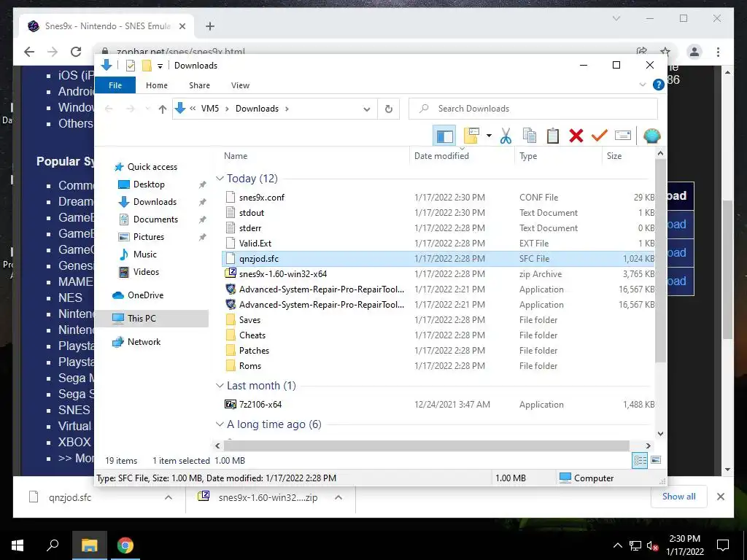Open snes9x zip download chevron in Chrome
This screenshot has width=747, height=560.
(x=338, y=497)
